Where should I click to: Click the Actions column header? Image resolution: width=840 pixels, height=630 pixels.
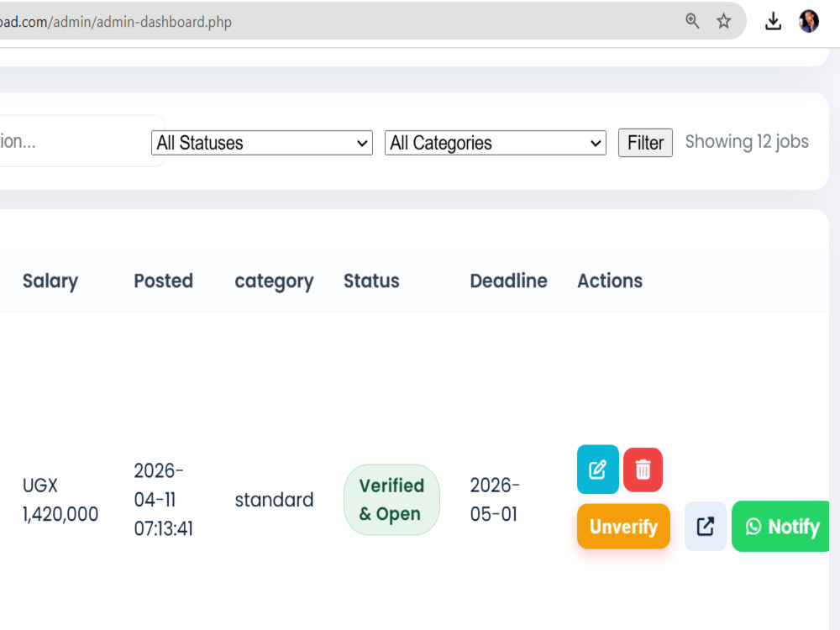click(610, 281)
